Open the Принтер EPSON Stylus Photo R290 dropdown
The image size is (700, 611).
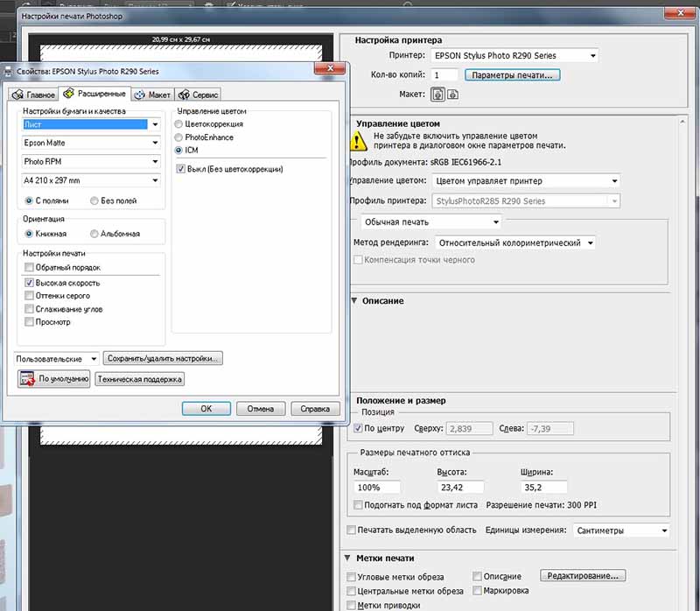coord(514,56)
